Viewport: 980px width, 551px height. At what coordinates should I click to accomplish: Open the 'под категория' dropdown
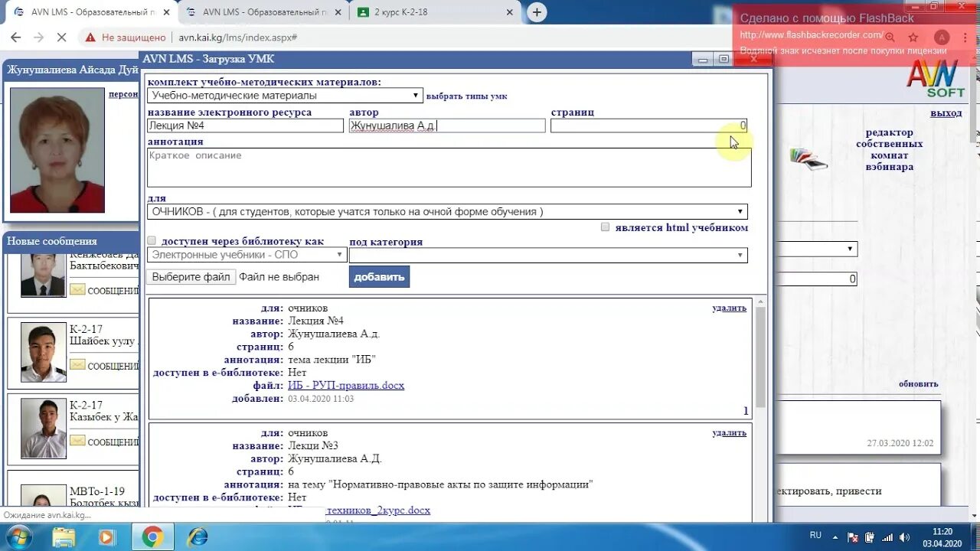[548, 255]
